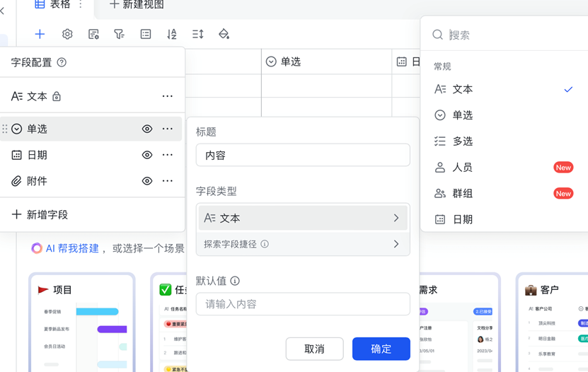This screenshot has width=588, height=372.
Task: Click the 确定 button
Action: click(x=381, y=349)
